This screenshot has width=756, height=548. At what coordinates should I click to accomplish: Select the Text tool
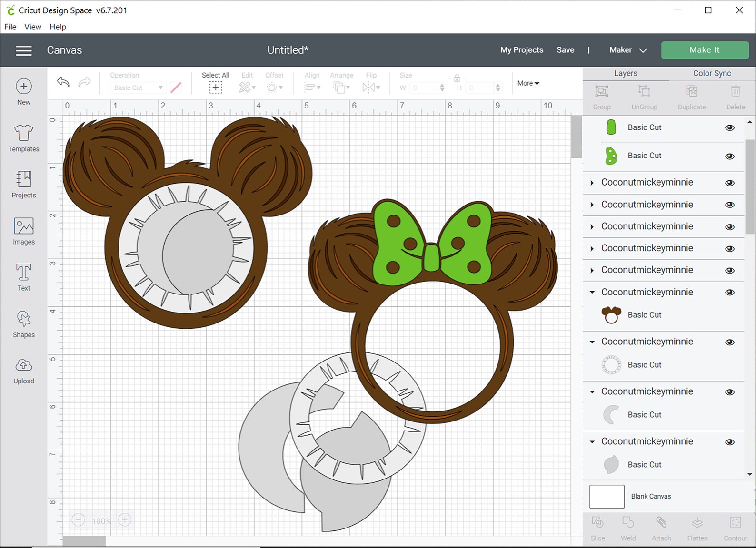pyautogui.click(x=24, y=278)
